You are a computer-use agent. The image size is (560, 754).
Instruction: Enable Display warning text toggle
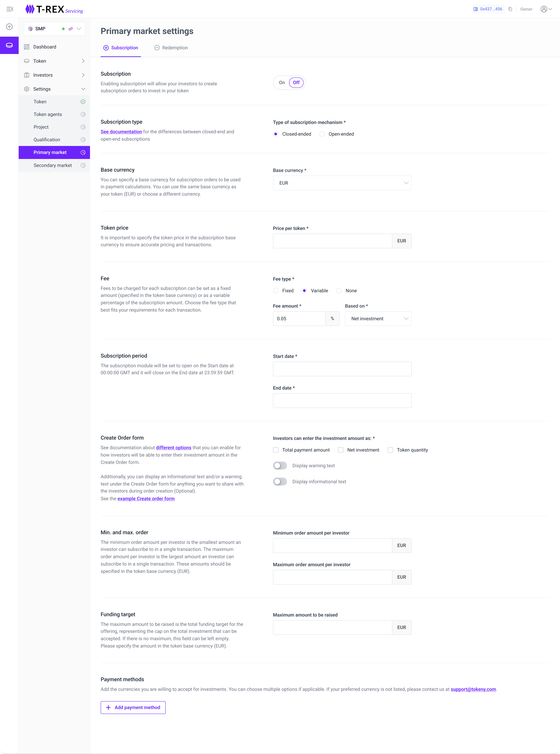tap(280, 466)
